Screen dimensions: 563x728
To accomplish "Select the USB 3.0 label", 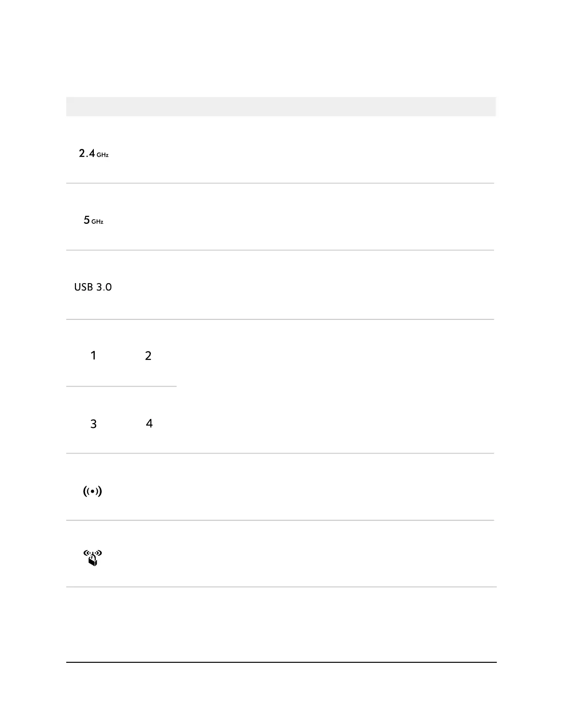I will point(93,287).
